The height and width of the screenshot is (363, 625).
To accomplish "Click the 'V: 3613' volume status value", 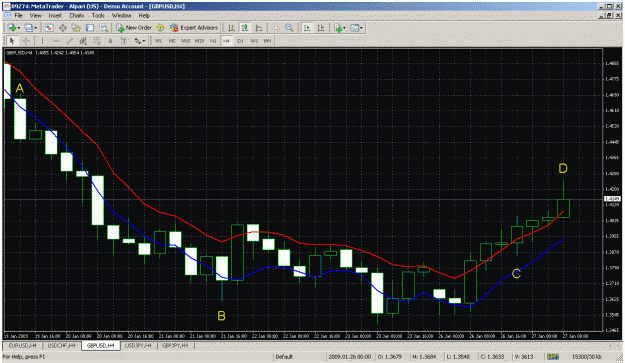I will point(523,357).
